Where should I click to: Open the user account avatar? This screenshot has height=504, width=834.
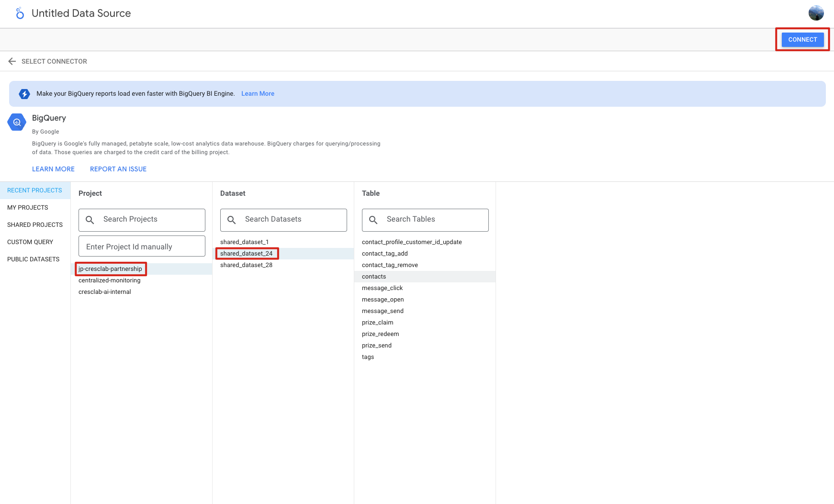tap(816, 13)
